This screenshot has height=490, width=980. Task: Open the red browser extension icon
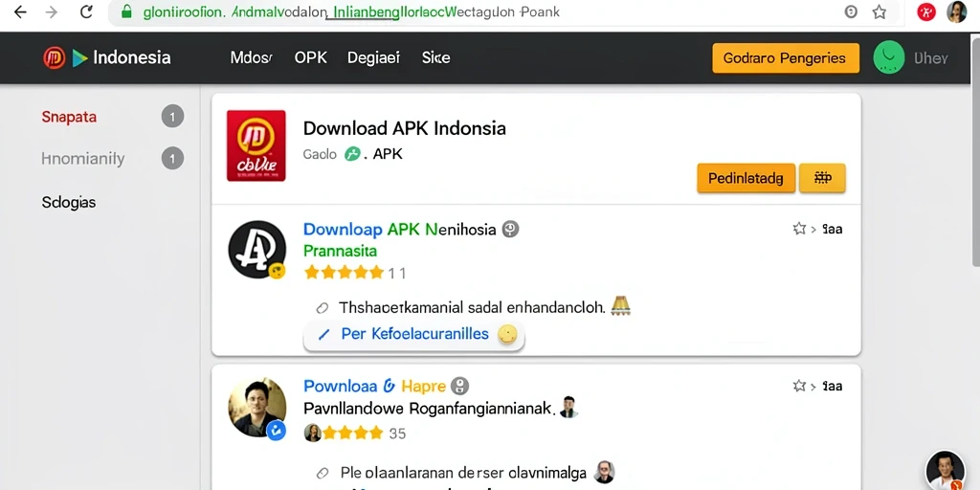point(926,11)
